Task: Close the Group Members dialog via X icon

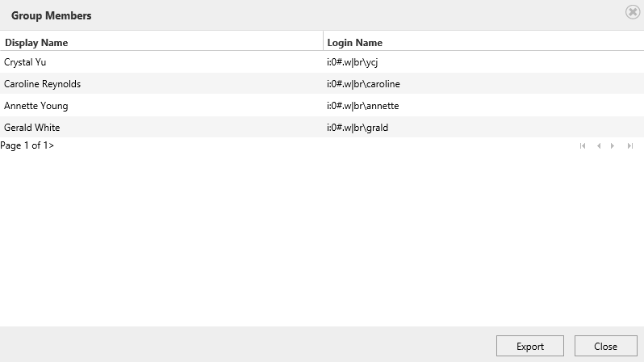Action: tap(633, 12)
